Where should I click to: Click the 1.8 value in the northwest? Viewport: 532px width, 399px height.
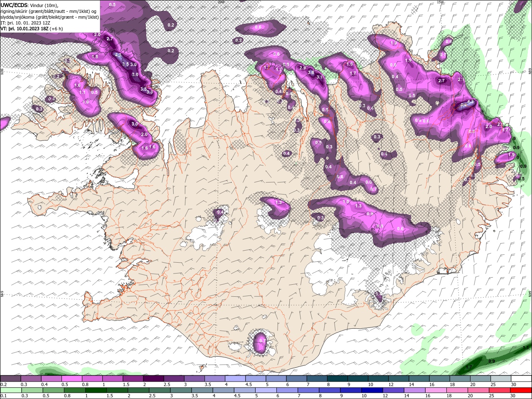point(95,57)
